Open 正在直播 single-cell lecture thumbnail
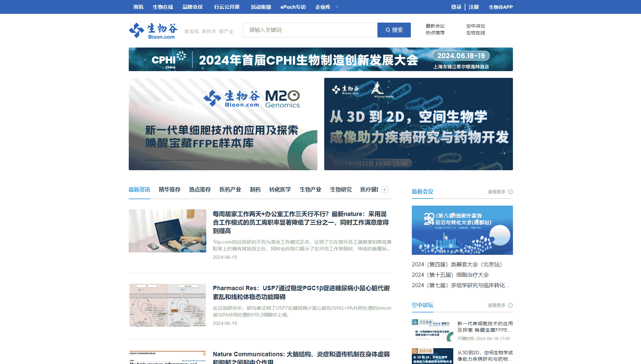641x364 pixels. coord(432,330)
